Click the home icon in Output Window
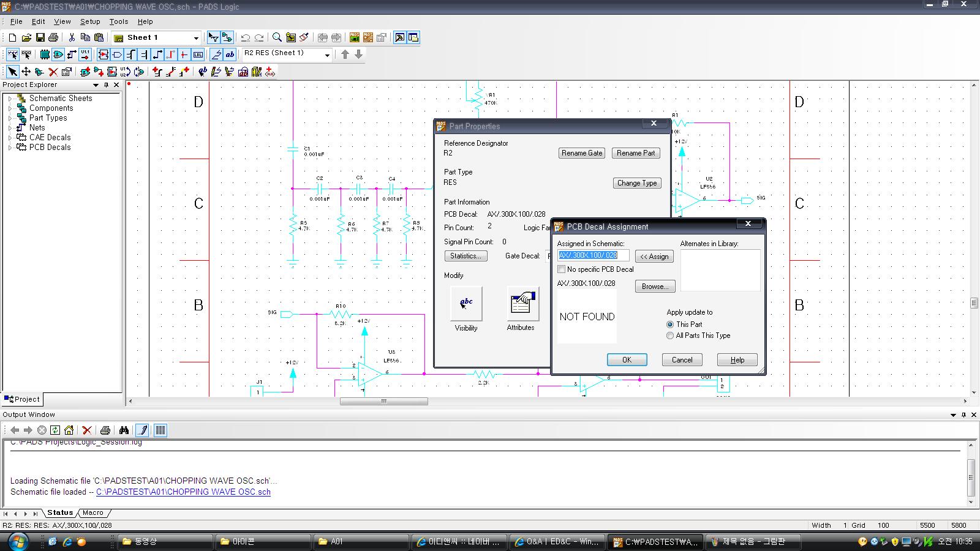Image resolution: width=980 pixels, height=551 pixels. point(69,430)
